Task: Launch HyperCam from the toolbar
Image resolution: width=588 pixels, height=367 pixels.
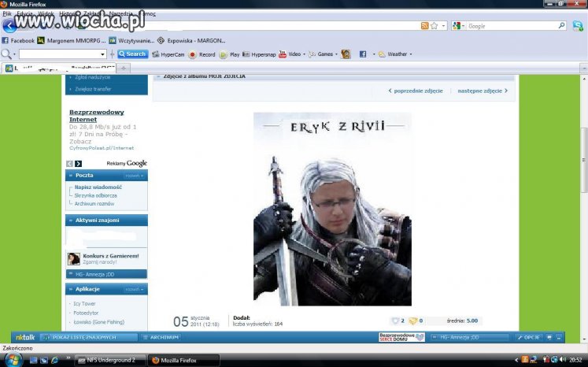Action: pyautogui.click(x=168, y=54)
